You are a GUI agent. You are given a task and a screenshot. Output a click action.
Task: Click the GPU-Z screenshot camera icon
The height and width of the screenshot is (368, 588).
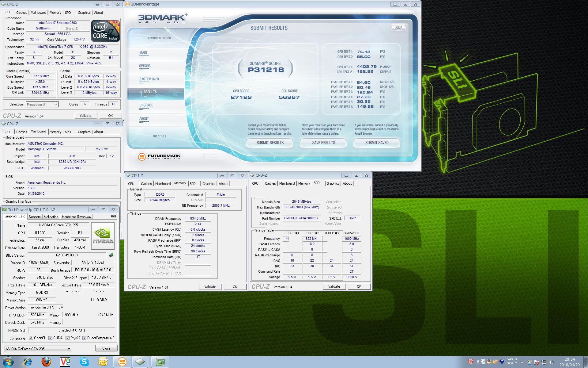114,216
